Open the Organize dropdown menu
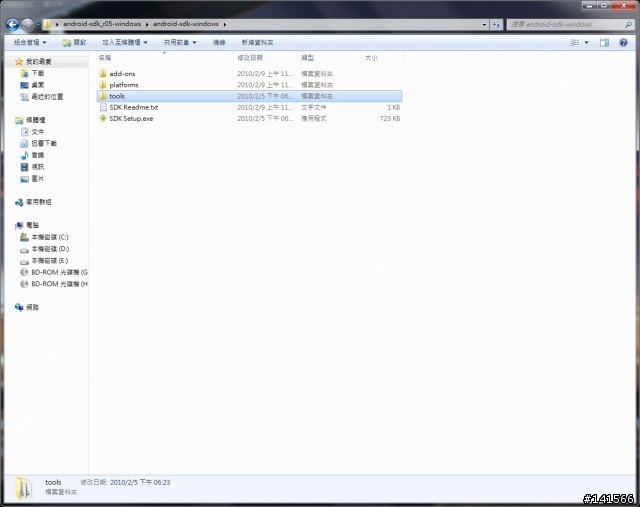This screenshot has width=640, height=507. click(30, 42)
